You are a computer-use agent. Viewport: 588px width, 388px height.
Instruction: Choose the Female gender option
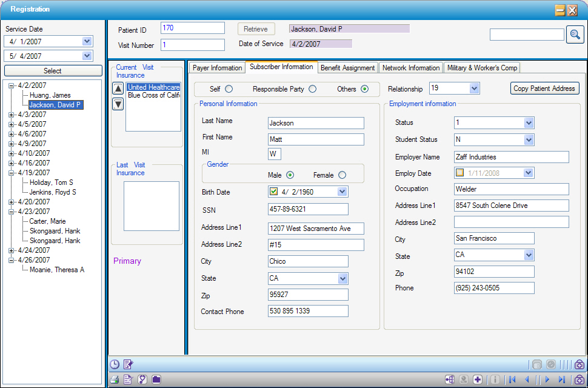click(x=341, y=174)
